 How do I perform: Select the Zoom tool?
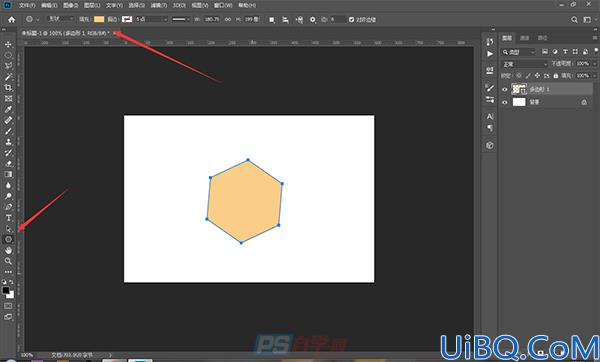pos(8,261)
